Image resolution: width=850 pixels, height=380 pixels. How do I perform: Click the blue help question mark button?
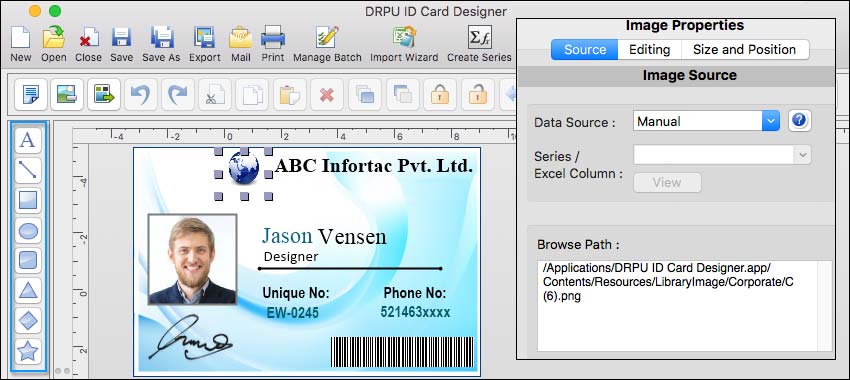(x=799, y=121)
